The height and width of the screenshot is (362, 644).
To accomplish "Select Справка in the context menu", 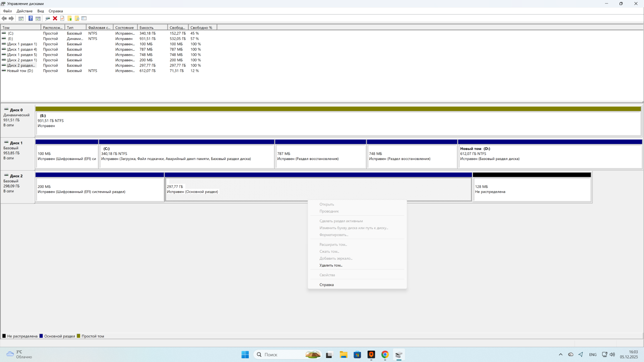I will pyautogui.click(x=326, y=285).
